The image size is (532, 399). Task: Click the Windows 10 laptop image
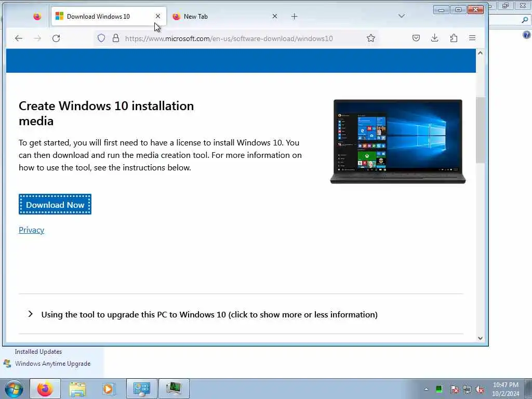tap(397, 141)
